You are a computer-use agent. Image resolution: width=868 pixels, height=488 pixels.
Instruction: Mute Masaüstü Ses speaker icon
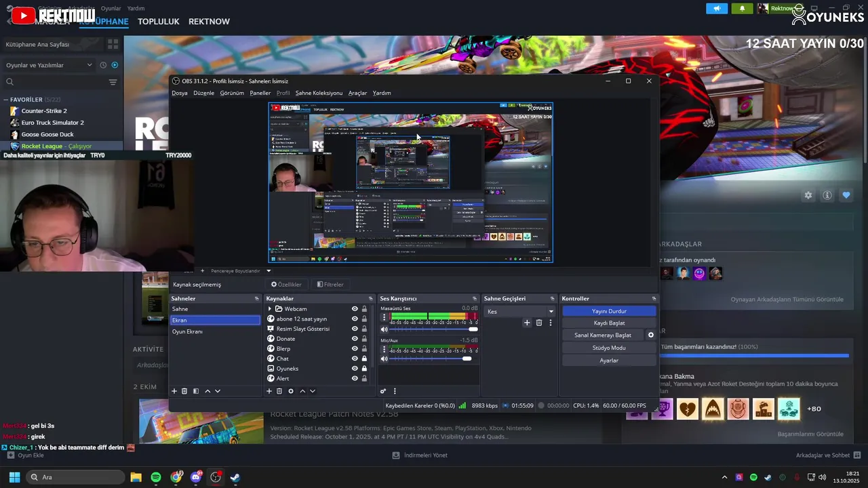click(x=384, y=329)
